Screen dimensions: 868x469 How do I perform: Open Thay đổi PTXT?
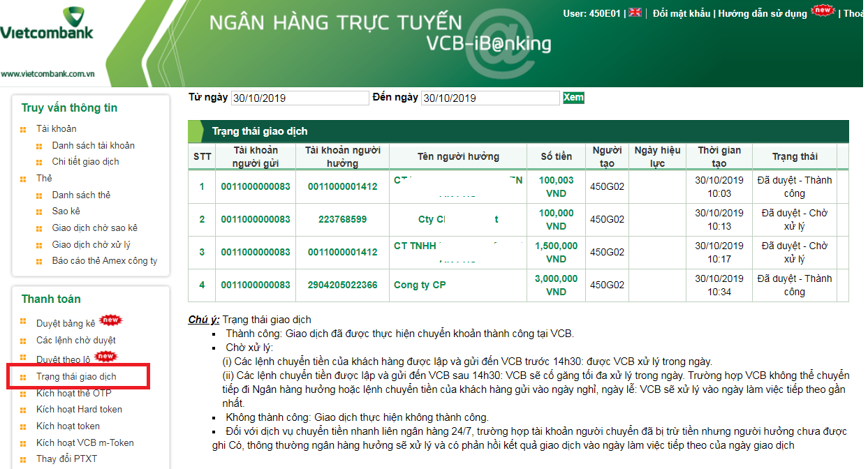pos(67,459)
